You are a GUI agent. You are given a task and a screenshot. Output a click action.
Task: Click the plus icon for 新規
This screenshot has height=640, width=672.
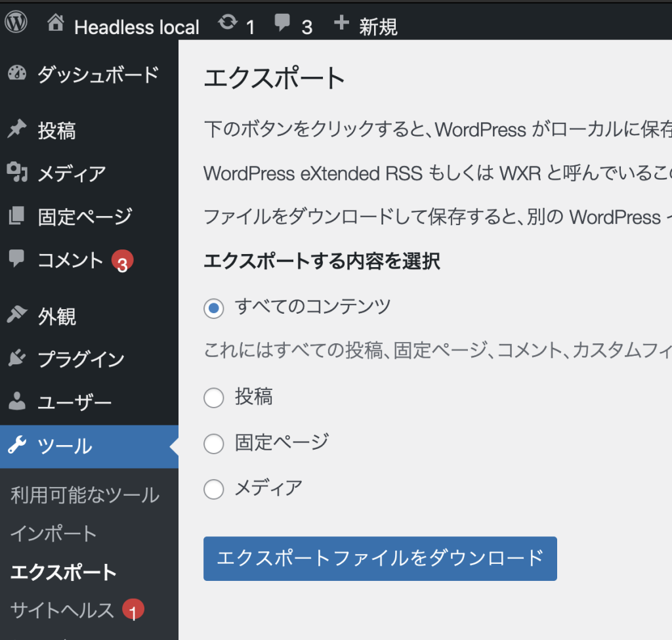(341, 22)
